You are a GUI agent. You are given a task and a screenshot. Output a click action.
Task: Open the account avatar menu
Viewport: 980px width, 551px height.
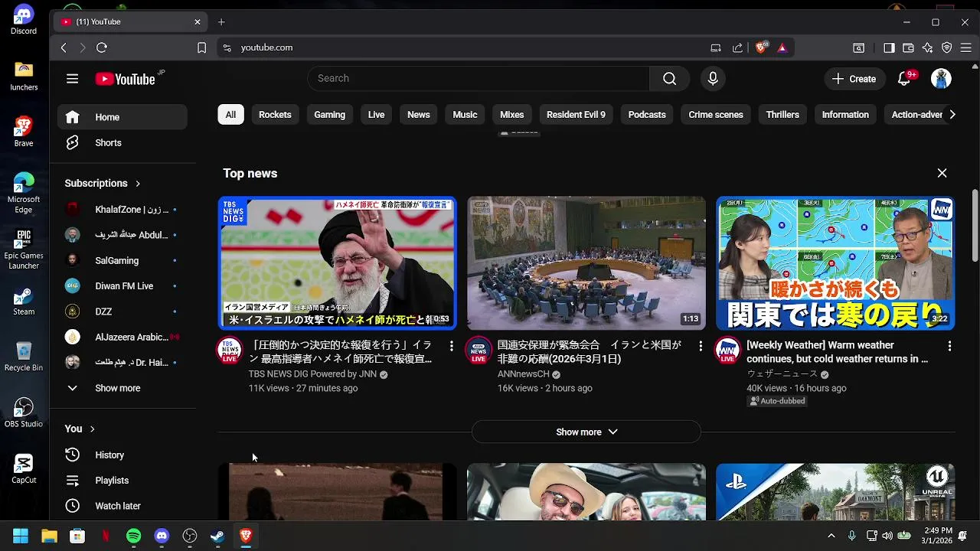click(x=941, y=79)
